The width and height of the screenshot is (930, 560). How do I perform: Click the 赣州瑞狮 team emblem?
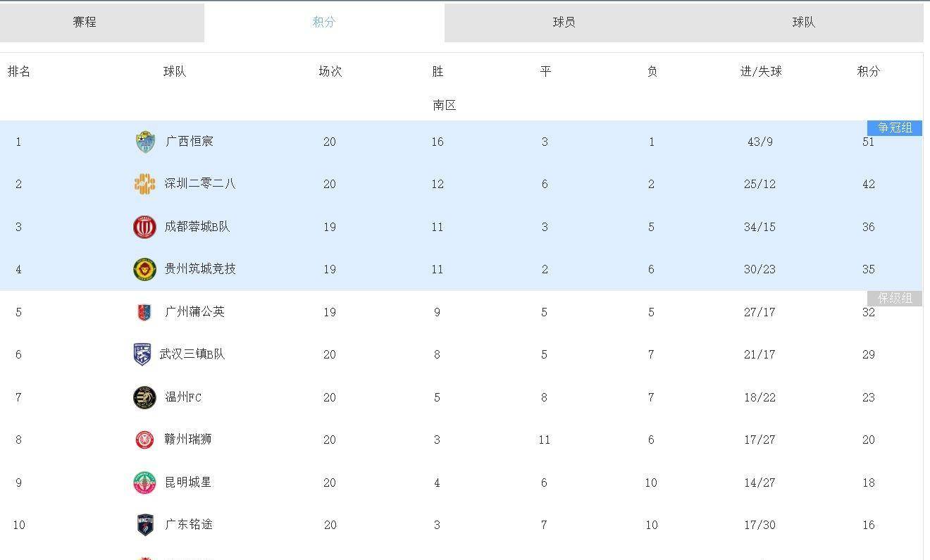coord(144,440)
